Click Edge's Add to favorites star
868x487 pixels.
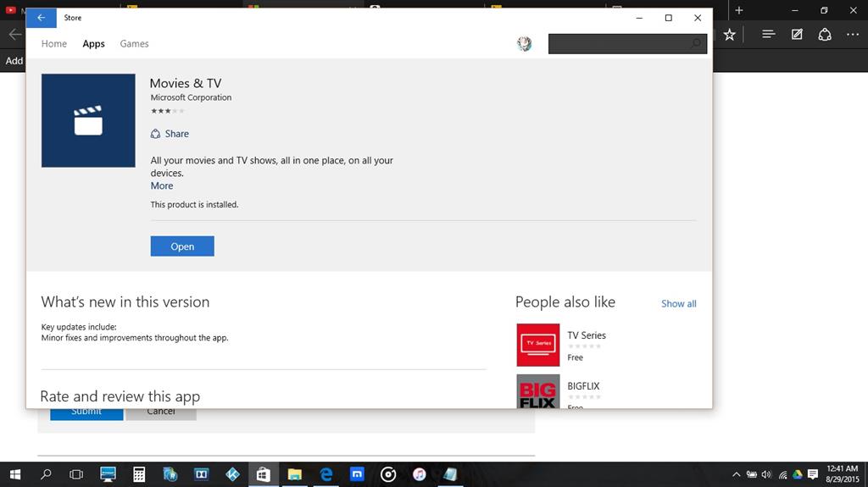point(730,35)
